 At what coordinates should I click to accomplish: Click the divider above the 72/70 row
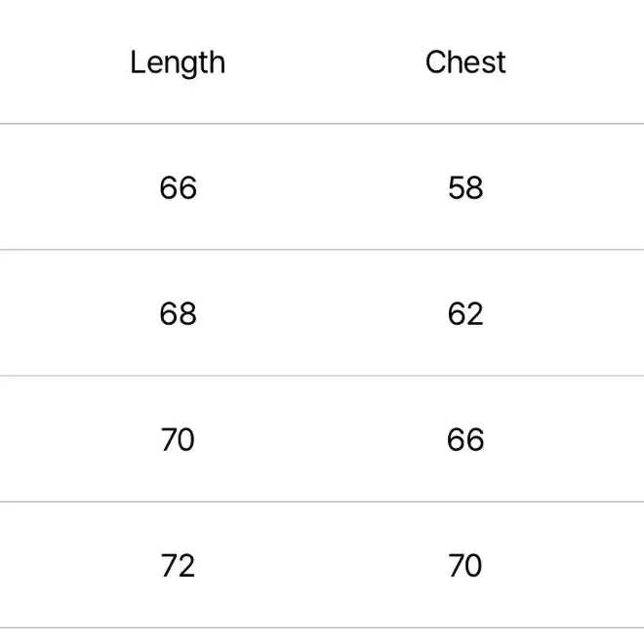point(322,502)
